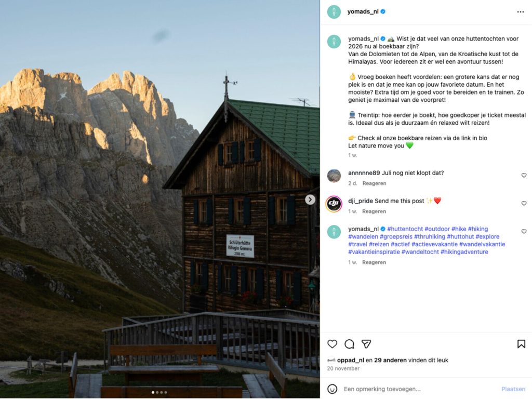Open the three-dot more options menu

tap(521, 12)
